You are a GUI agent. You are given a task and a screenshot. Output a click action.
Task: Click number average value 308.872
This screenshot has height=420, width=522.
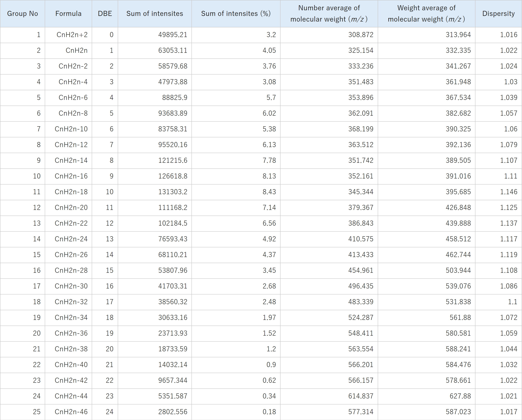click(329, 35)
